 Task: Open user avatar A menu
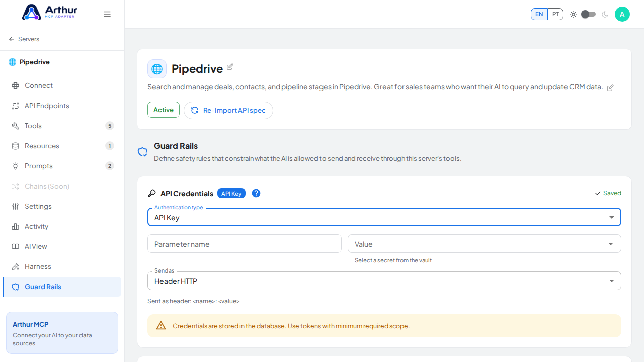[622, 14]
